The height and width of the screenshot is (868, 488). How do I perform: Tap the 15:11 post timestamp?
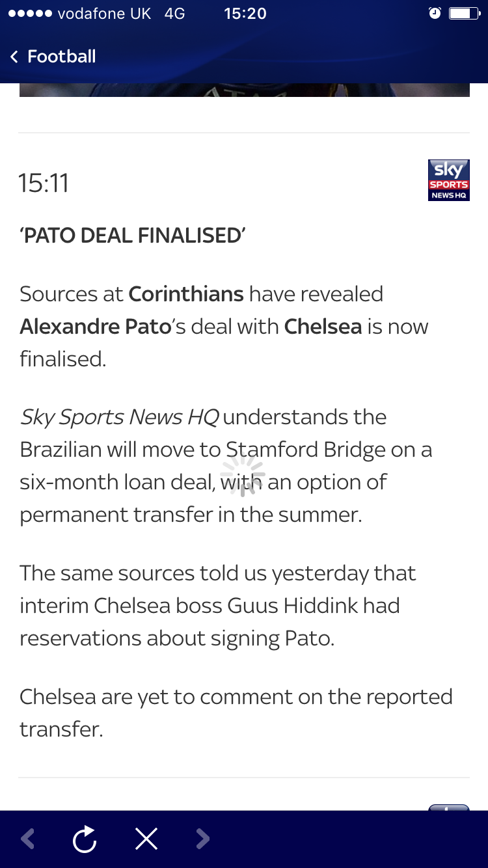(x=44, y=183)
